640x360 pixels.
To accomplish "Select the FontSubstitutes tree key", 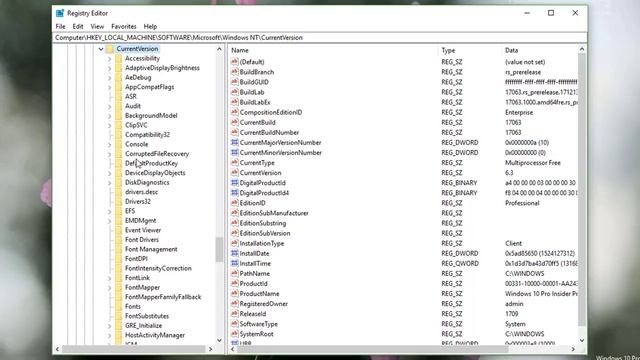I will click(x=147, y=316).
